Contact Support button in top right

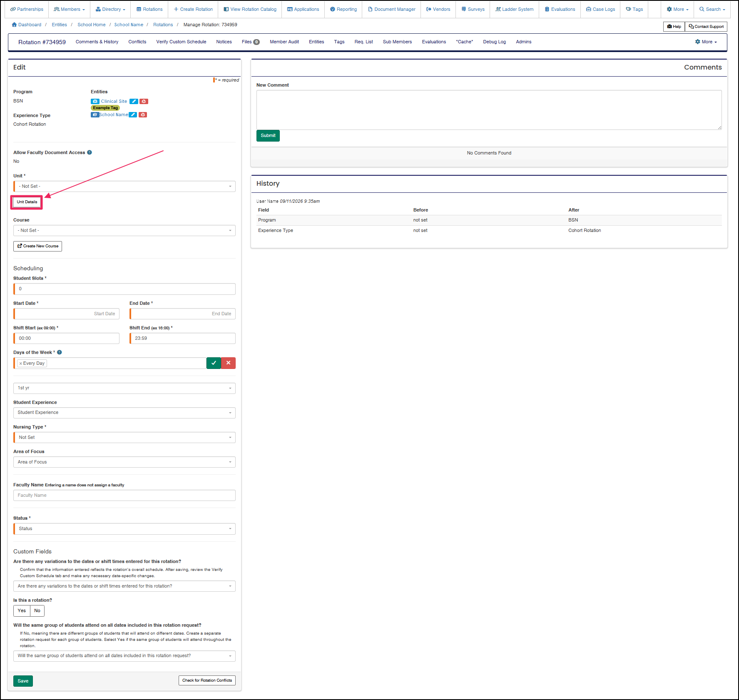706,27
